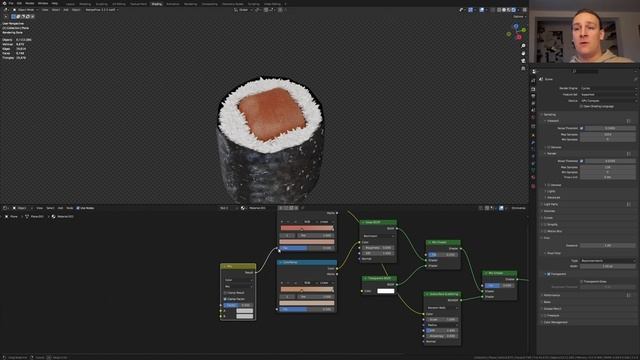This screenshot has width=640, height=360.
Task: Open the World properties tab
Action: click(x=533, y=118)
